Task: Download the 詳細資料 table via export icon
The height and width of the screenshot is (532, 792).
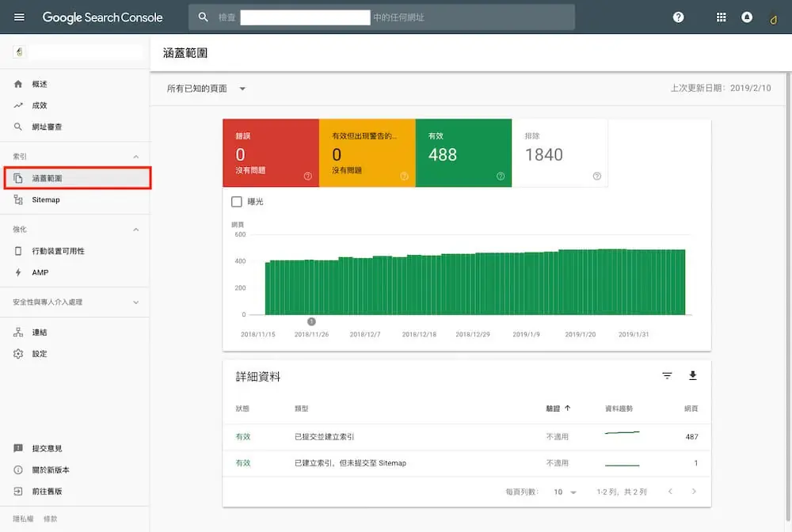Action: [692, 375]
